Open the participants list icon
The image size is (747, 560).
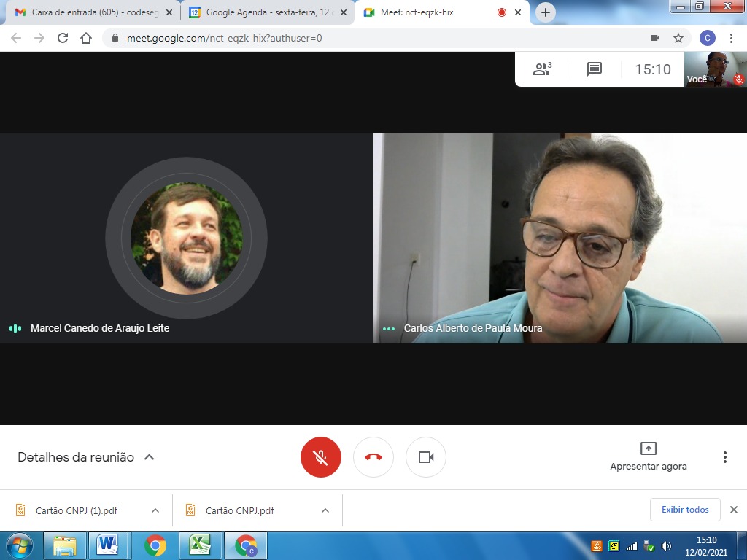point(542,69)
